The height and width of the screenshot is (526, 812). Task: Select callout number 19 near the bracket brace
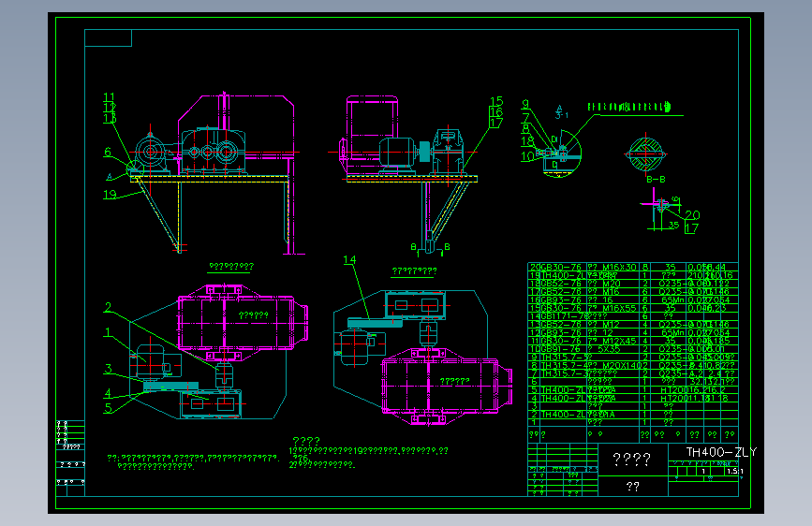coord(110,195)
